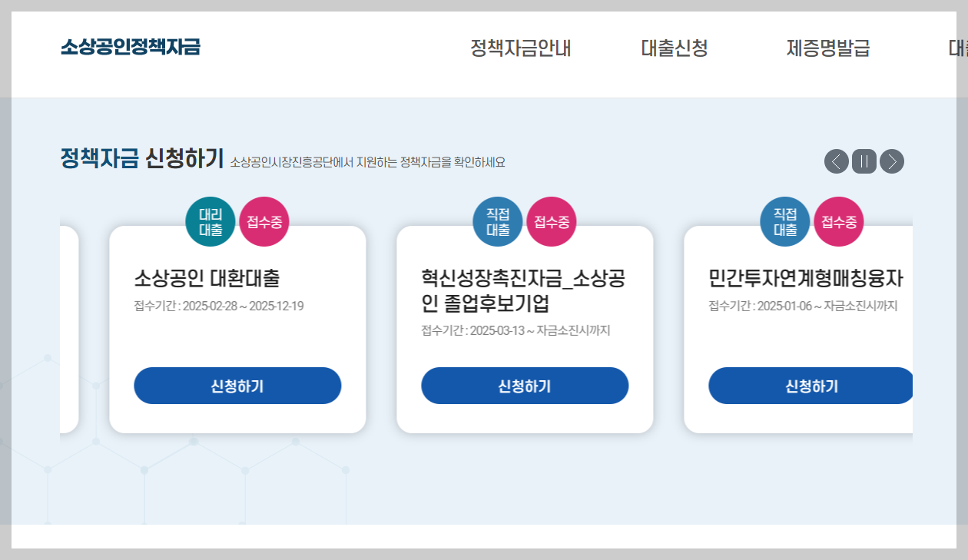Select the 접수중 badge on 혁신성장촉진자금 card

551,221
